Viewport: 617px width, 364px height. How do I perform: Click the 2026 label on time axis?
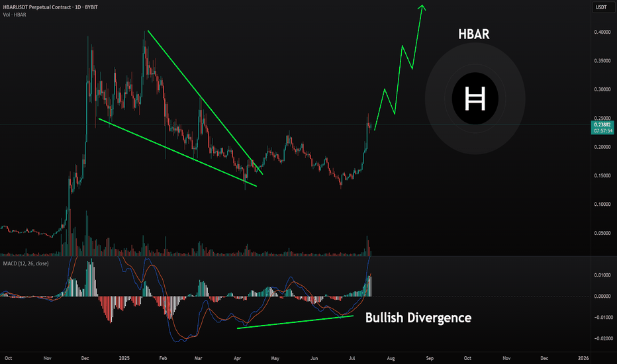[583, 358]
